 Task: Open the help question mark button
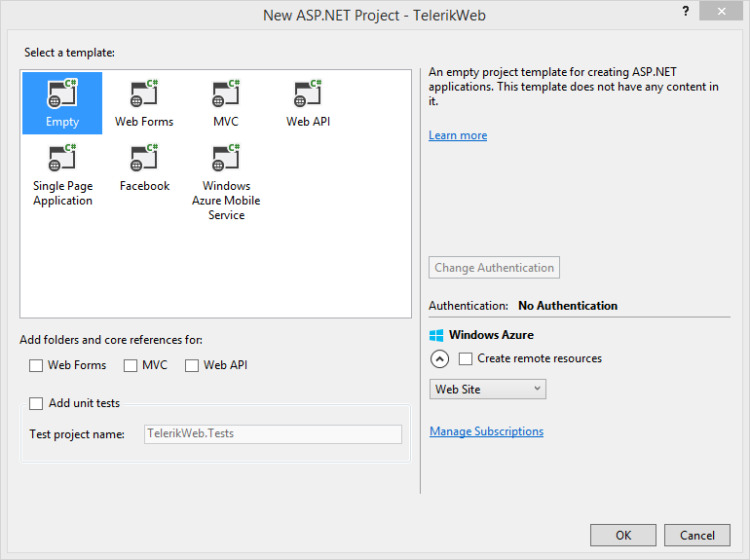686,12
